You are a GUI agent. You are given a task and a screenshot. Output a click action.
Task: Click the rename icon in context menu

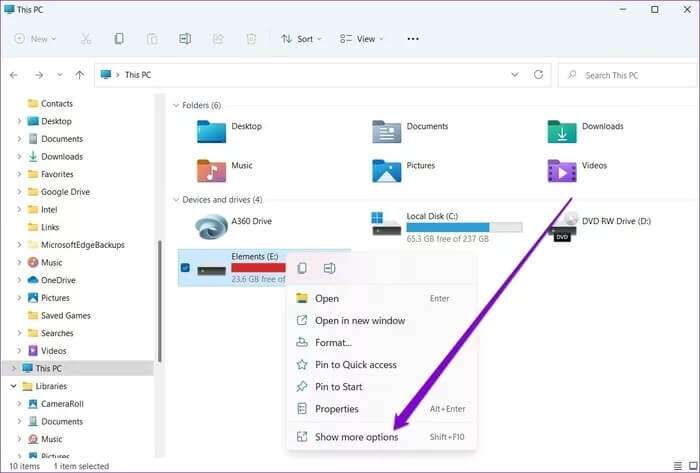(329, 268)
